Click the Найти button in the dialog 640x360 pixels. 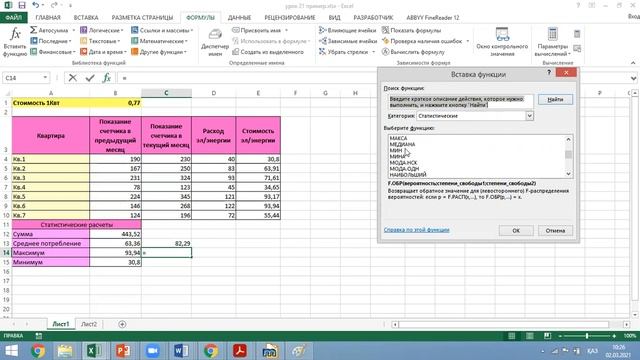555,100
